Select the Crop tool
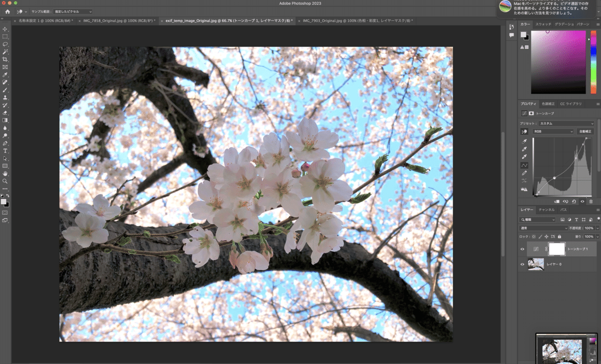This screenshot has height=364, width=601. pos(6,59)
